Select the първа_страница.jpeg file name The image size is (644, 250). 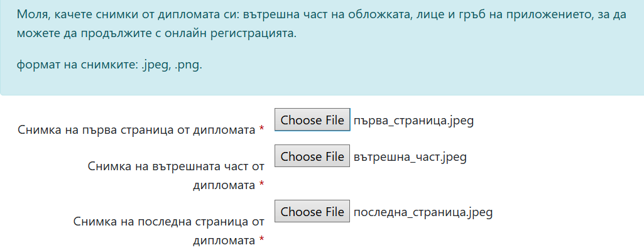point(413,121)
